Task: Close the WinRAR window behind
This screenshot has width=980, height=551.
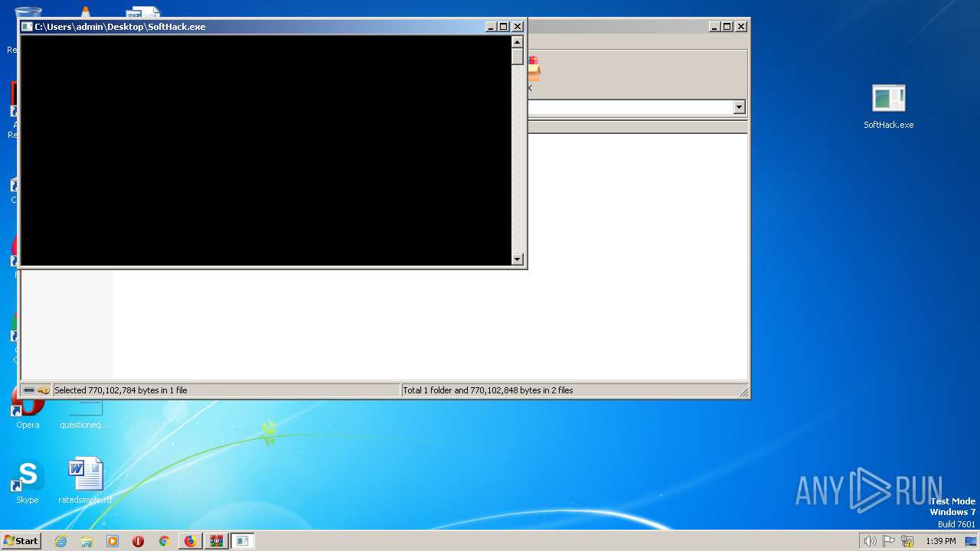Action: coord(741,27)
